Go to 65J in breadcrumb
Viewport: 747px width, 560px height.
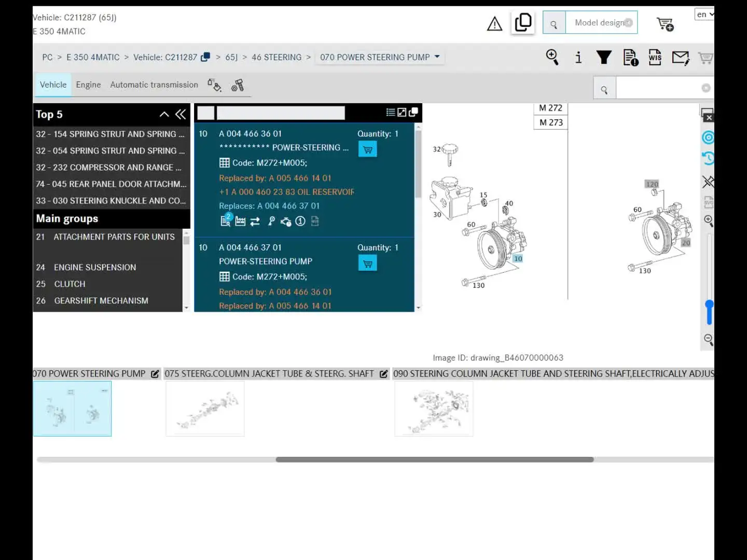(231, 57)
